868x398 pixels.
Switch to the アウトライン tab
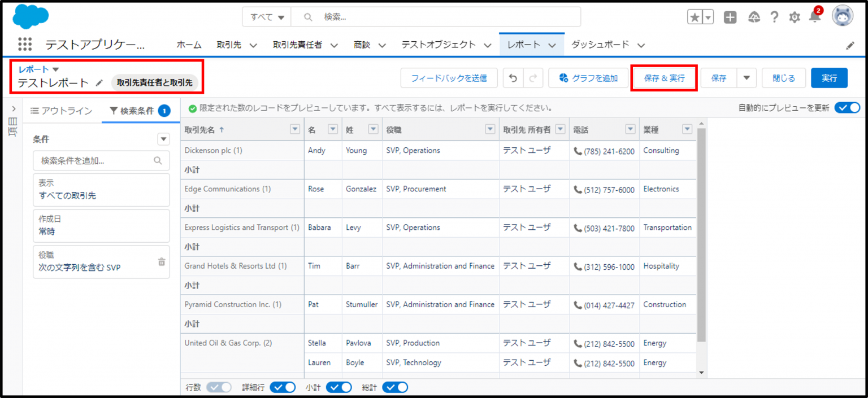[61, 111]
